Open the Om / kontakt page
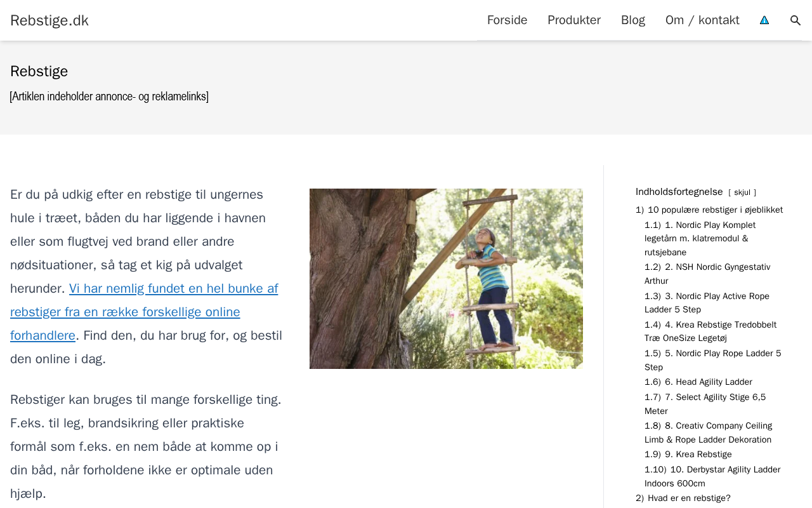 [x=702, y=20]
